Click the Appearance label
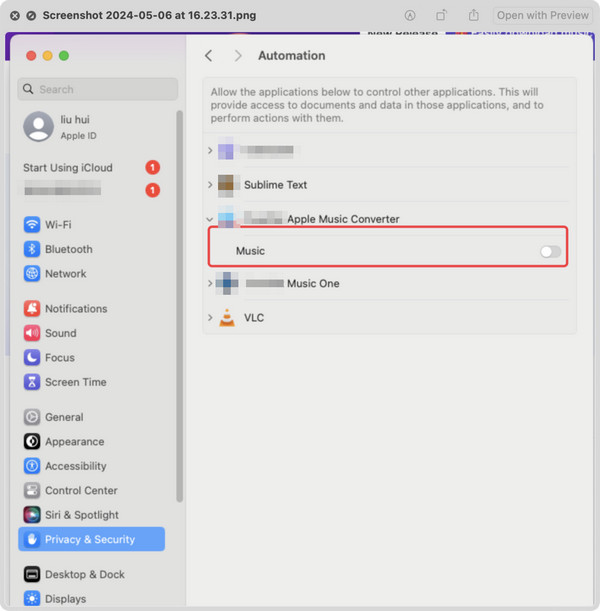This screenshot has width=600, height=611. coord(74,441)
